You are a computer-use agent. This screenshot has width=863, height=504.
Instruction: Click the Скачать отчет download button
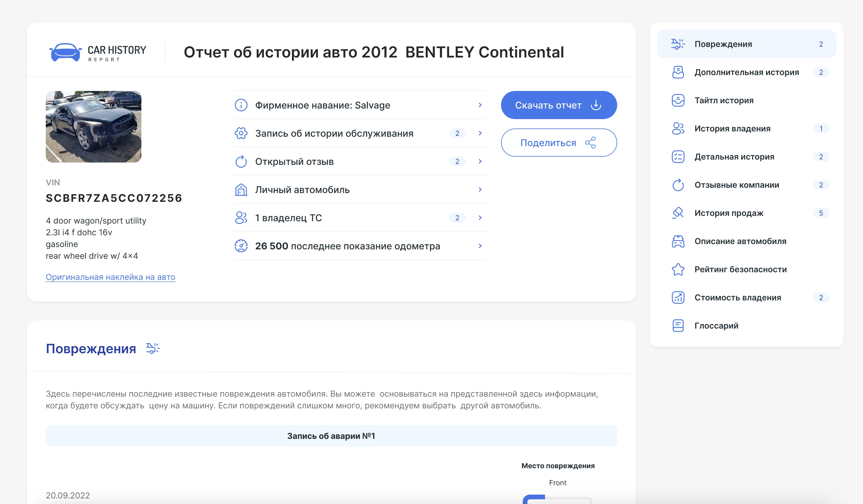coord(559,105)
